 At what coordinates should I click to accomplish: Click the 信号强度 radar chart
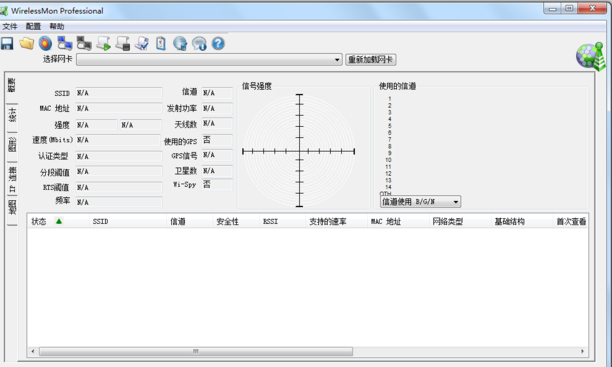299,151
